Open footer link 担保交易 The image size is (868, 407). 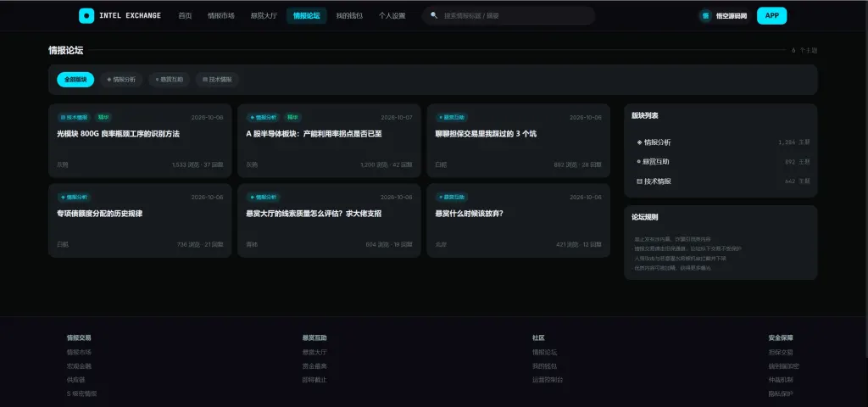point(781,352)
